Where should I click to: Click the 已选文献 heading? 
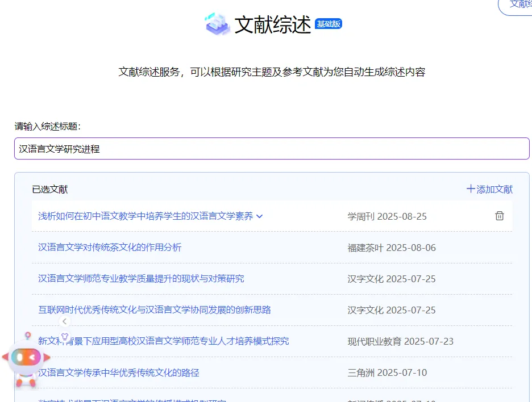(50, 189)
